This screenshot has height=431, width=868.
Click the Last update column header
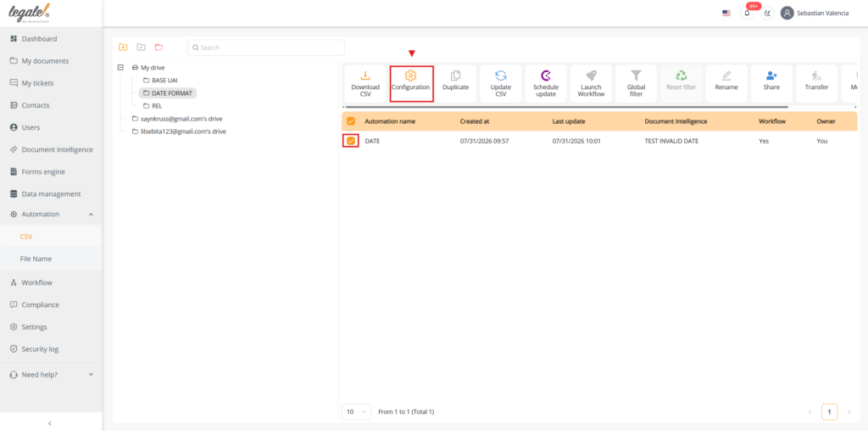point(569,121)
